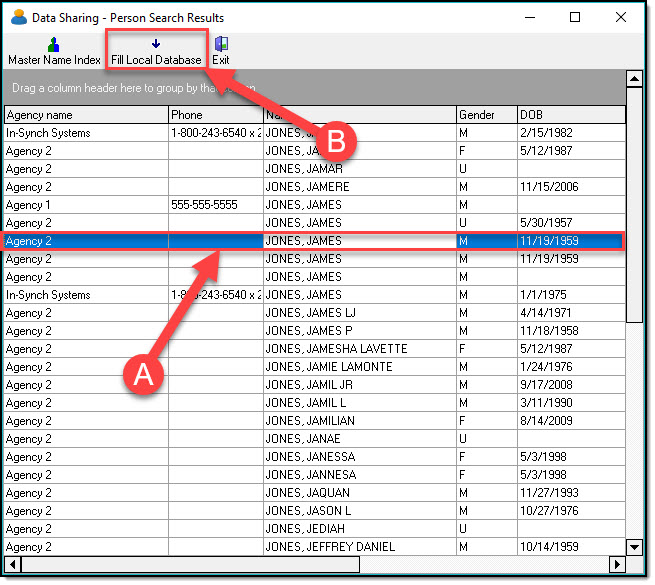Sort by the Agency name column header

(86, 115)
